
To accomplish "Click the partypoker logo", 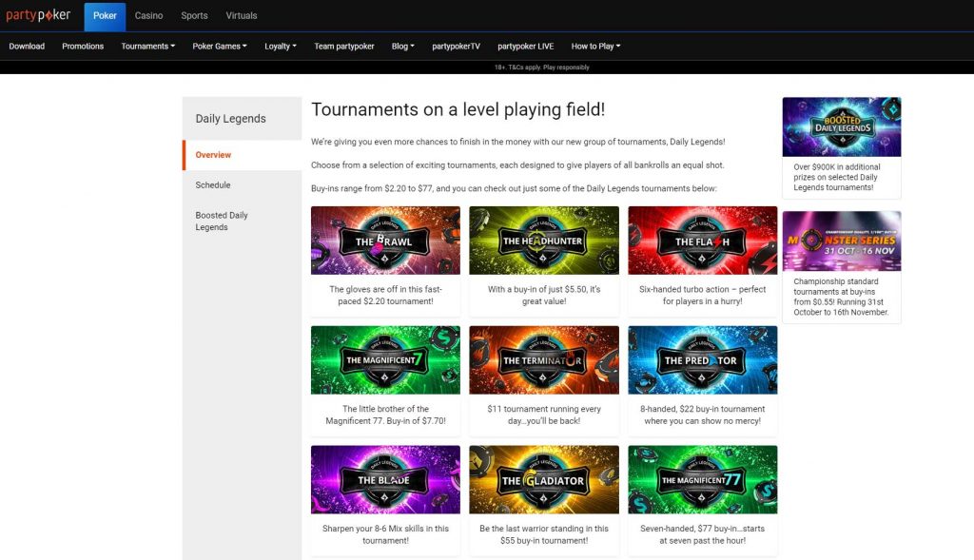I will coord(38,15).
